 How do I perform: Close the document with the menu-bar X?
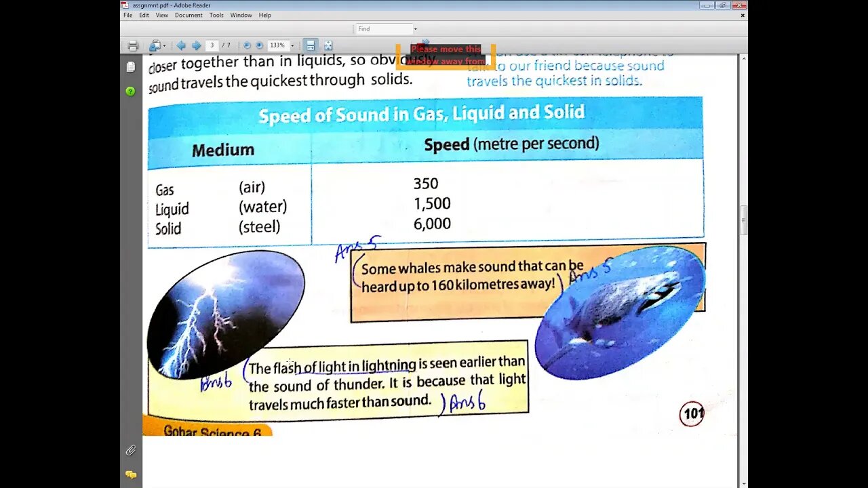(743, 15)
